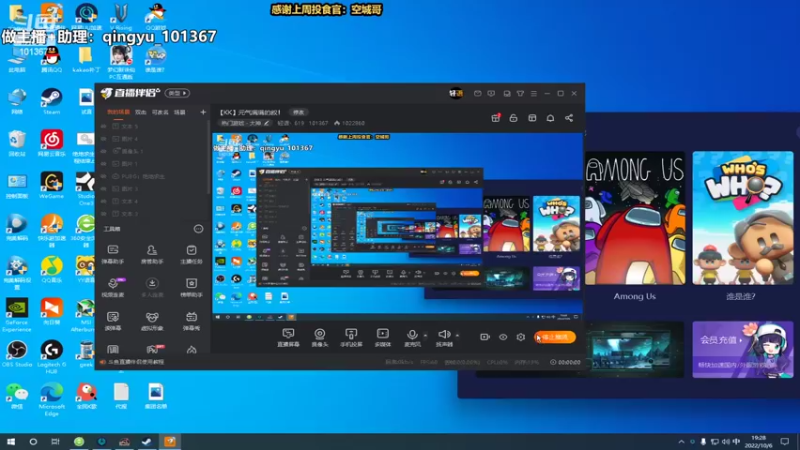This screenshot has width=800, height=450.
Task: Open the Windows Start menu
Action: click(11, 442)
